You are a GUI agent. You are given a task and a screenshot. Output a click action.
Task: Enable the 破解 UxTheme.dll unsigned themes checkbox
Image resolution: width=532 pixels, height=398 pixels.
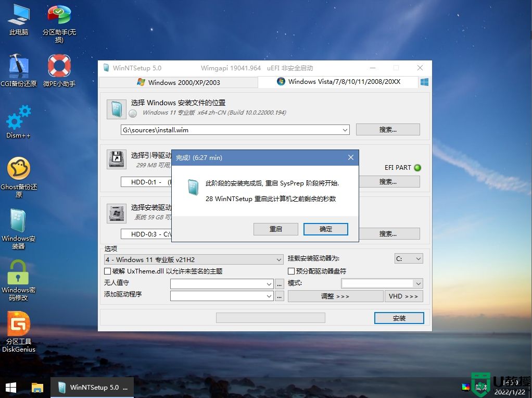[107, 271]
